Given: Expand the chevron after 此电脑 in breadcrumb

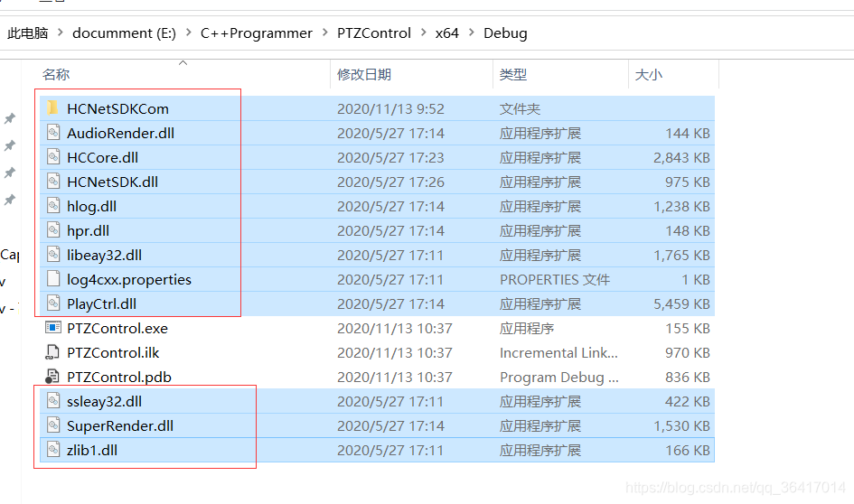Looking at the screenshot, I should coord(60,33).
